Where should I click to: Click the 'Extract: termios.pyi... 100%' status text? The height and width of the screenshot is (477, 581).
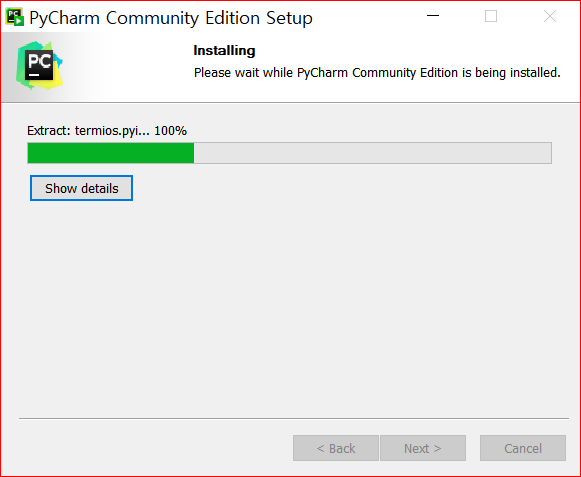(x=107, y=131)
